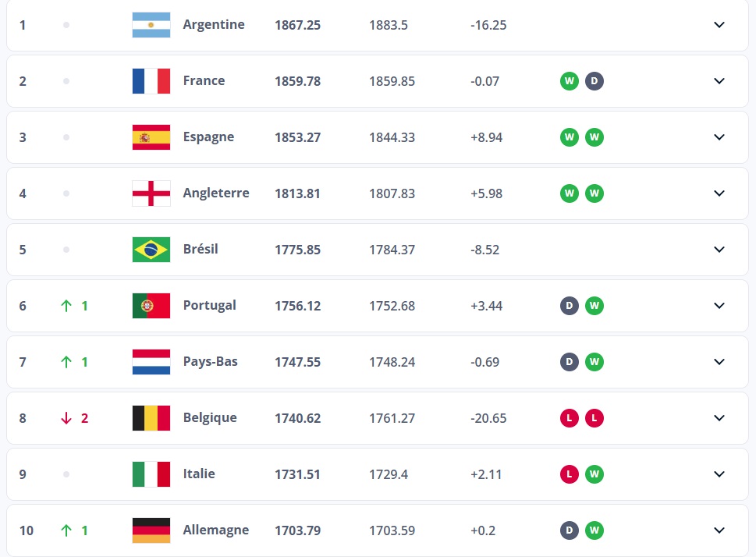Click the Portugal flag icon

(151, 306)
